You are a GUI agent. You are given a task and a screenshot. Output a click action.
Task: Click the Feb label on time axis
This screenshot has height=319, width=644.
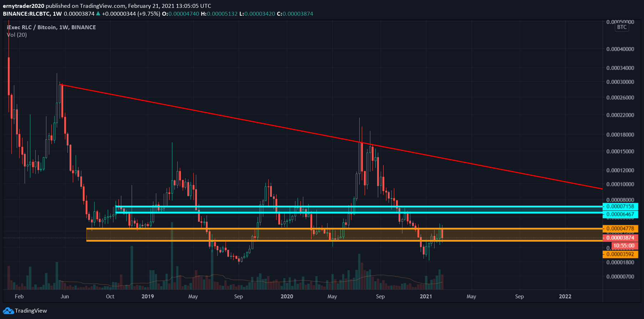click(x=19, y=296)
